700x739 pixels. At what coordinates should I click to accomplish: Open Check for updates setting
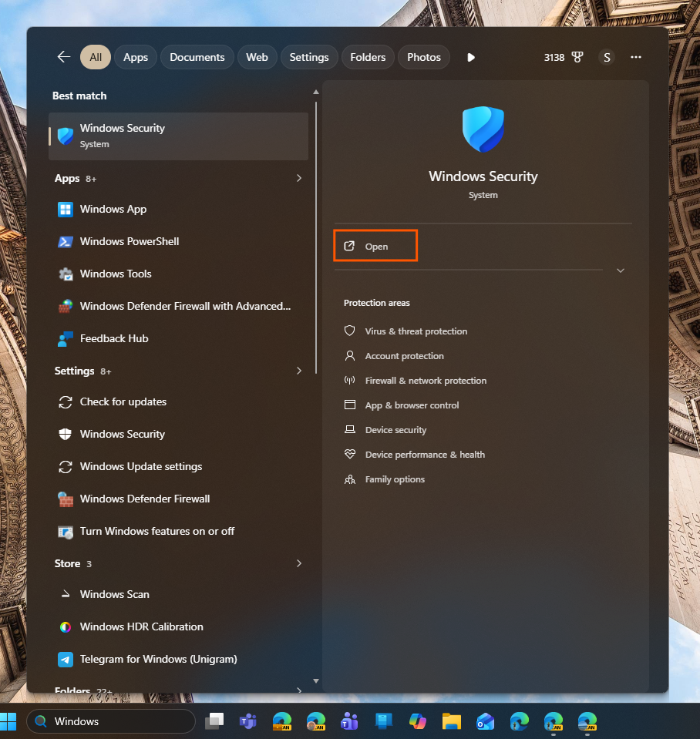(x=179, y=401)
